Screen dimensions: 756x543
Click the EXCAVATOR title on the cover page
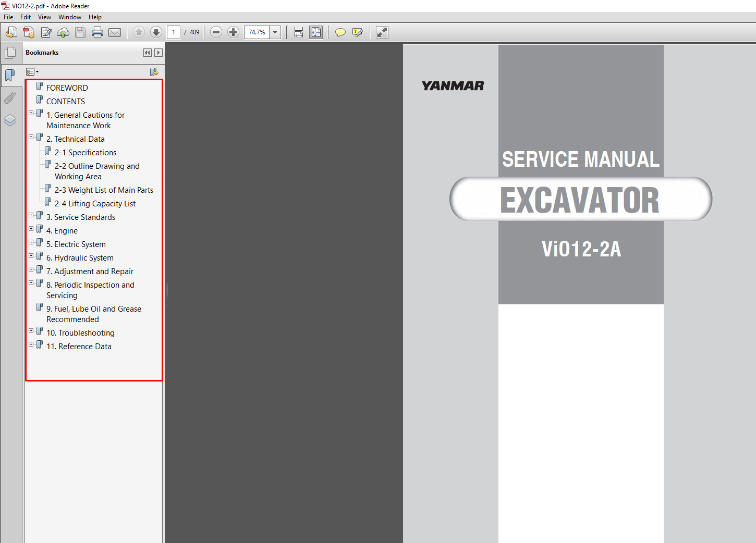(x=580, y=200)
